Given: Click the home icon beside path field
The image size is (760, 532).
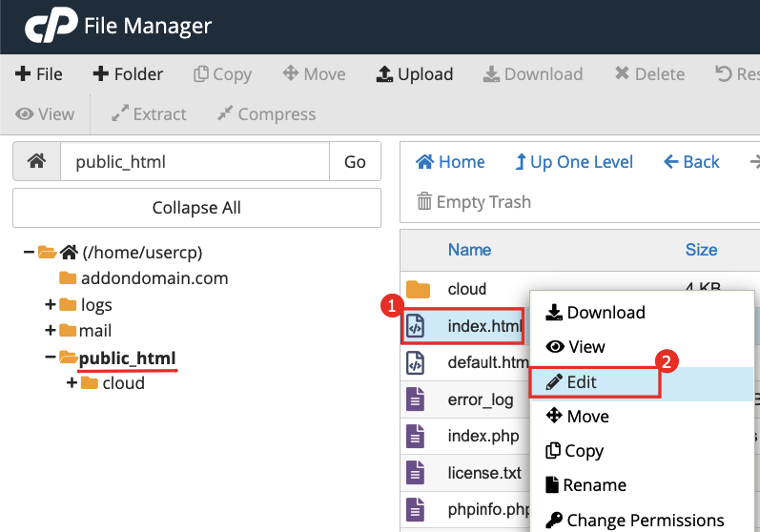Looking at the screenshot, I should click(37, 161).
